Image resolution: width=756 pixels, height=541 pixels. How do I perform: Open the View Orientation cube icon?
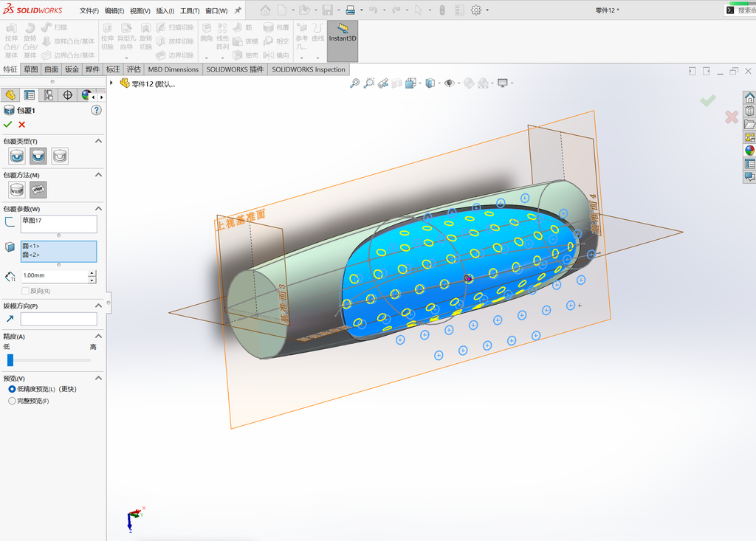point(410,83)
